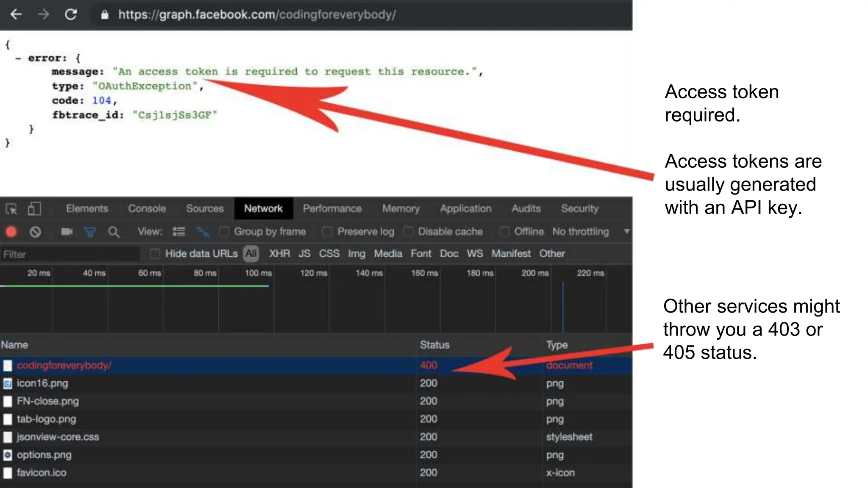Filter requests by XHR type
This screenshot has width=868, height=488.
[x=279, y=254]
